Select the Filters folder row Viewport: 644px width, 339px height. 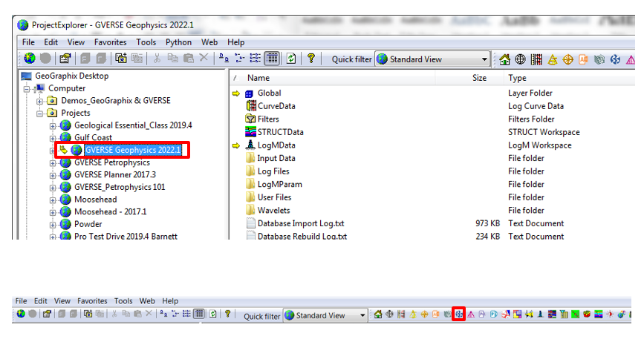tap(268, 119)
